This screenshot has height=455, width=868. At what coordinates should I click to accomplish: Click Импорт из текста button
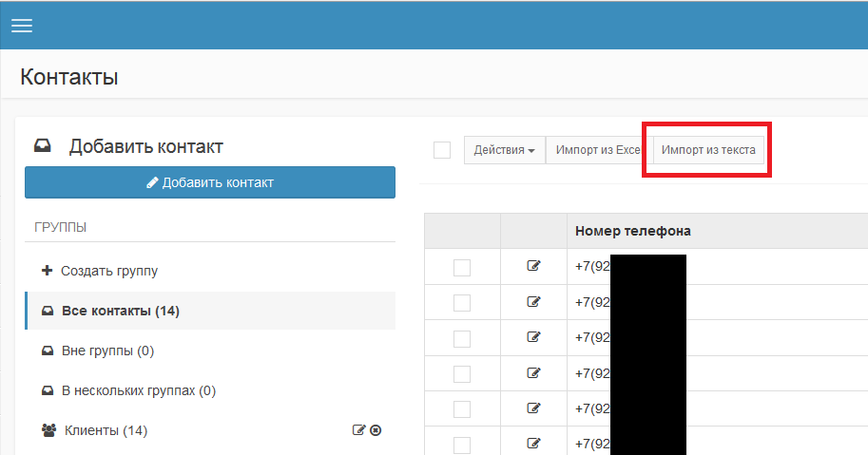click(708, 150)
